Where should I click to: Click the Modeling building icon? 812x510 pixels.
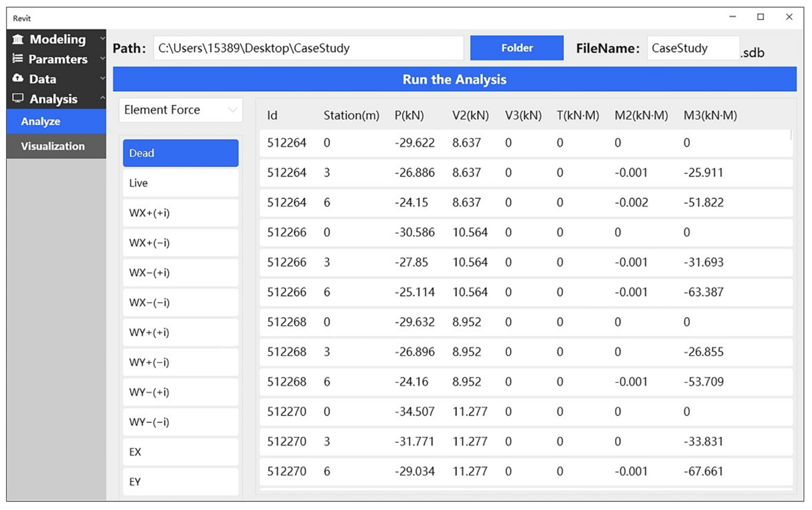click(18, 39)
